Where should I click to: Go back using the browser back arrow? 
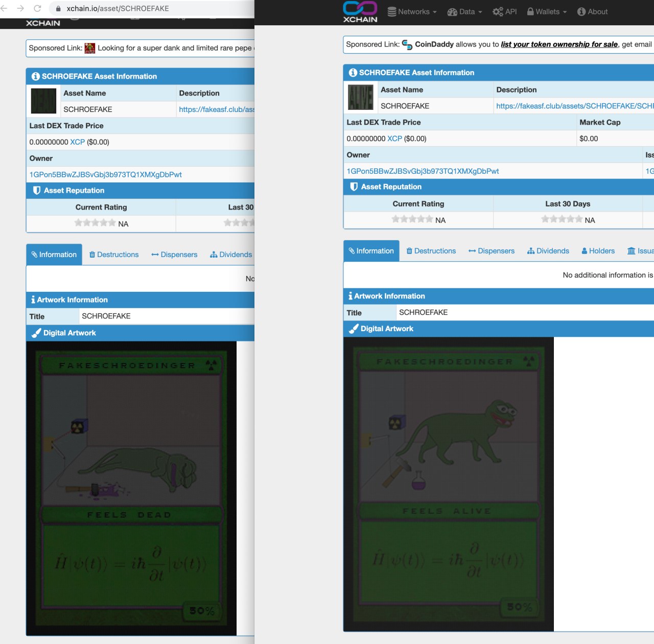coord(4,8)
